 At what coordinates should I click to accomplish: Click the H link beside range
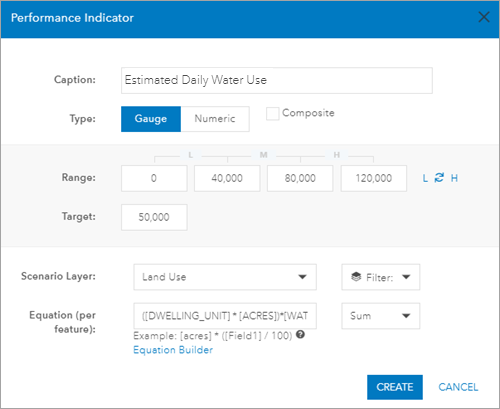point(454,178)
